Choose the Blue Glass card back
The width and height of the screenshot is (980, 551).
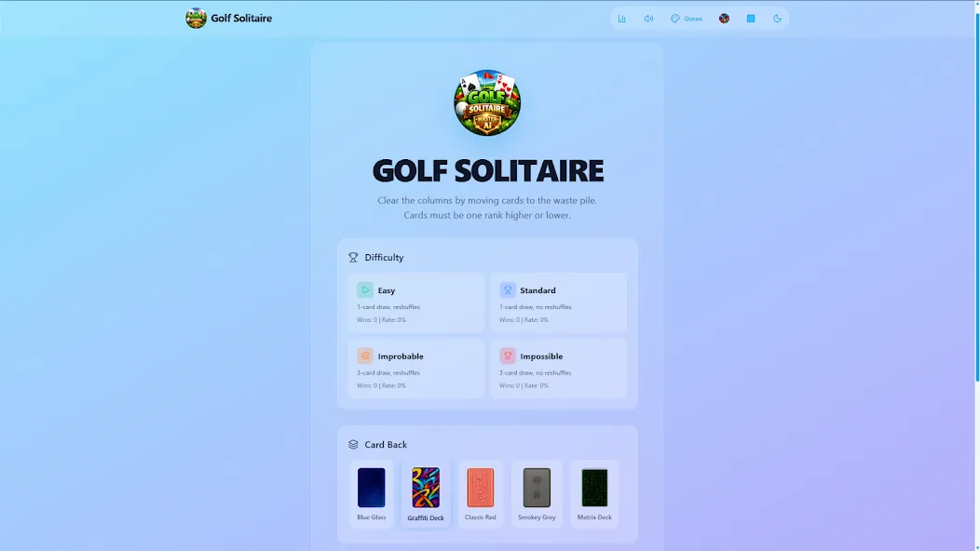(372, 493)
